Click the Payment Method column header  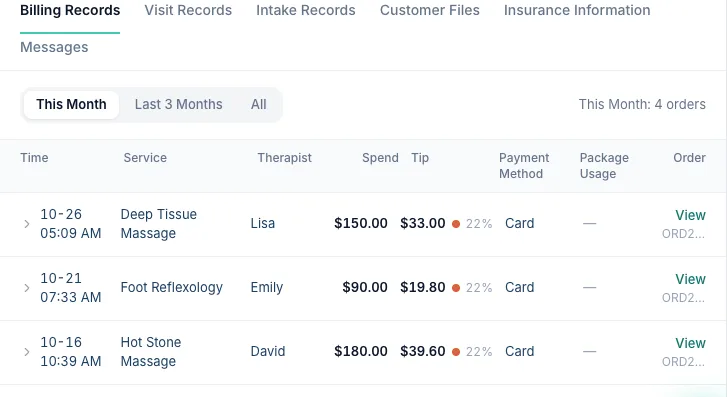524,166
